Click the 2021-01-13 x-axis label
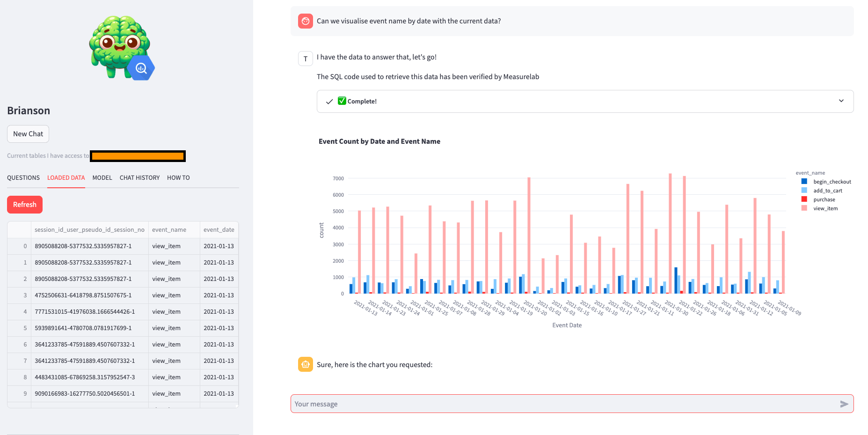 tap(366, 308)
